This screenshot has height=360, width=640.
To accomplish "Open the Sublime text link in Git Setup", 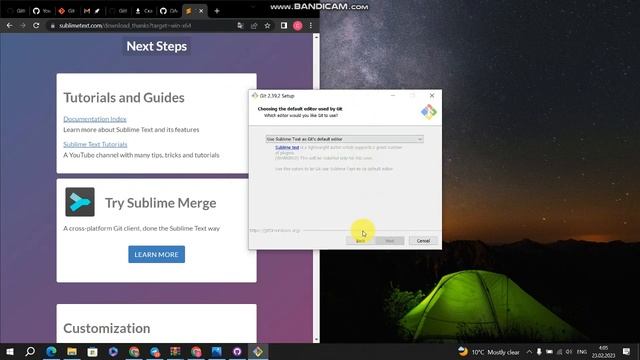I will 287,147.
